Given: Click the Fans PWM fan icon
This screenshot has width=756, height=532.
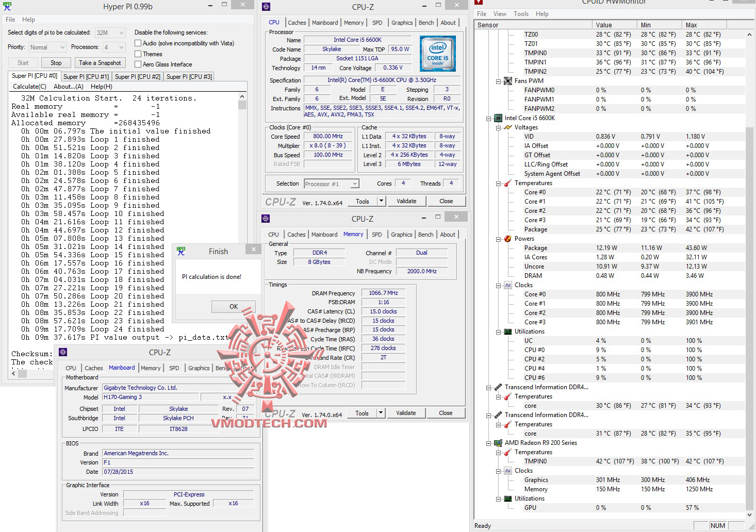Looking at the screenshot, I should (508, 81).
